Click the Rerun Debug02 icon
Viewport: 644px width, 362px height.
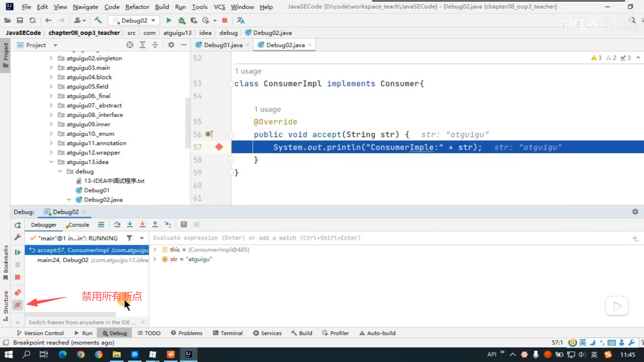[x=18, y=225]
